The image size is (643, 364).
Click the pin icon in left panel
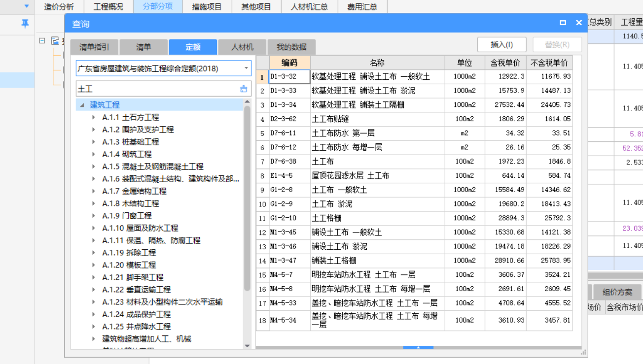(x=25, y=23)
